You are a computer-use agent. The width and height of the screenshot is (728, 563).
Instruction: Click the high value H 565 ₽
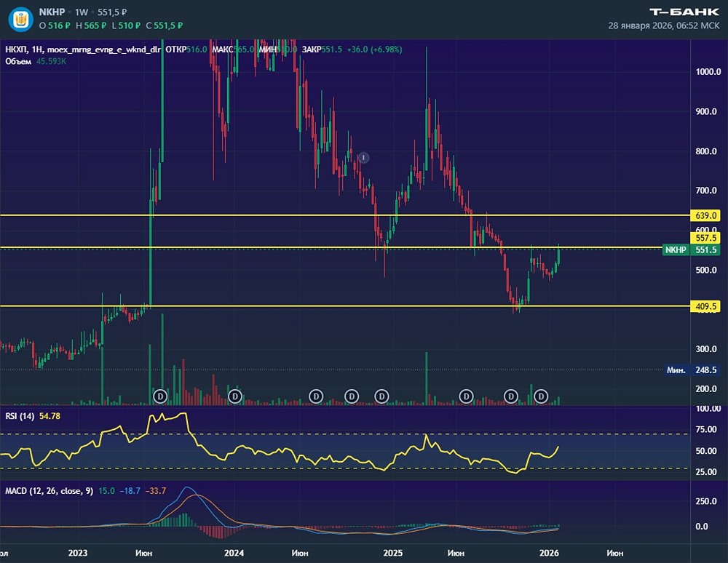[x=91, y=26]
